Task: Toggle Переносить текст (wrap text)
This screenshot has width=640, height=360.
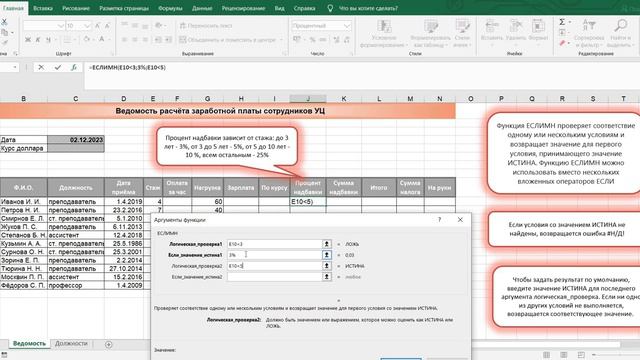Action: pos(206,25)
